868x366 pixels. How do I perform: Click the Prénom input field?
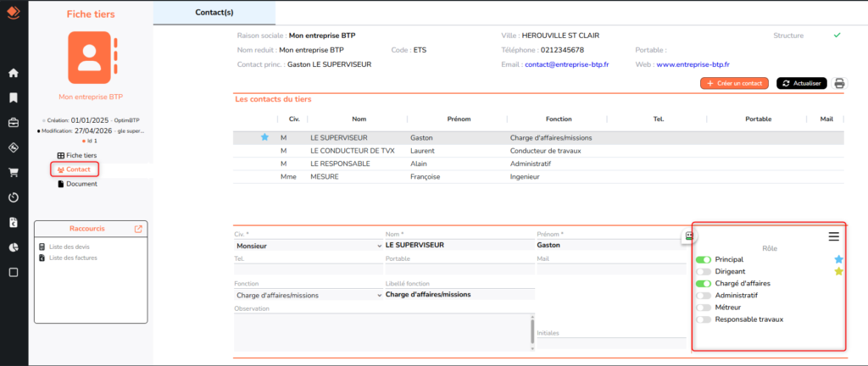pyautogui.click(x=611, y=245)
